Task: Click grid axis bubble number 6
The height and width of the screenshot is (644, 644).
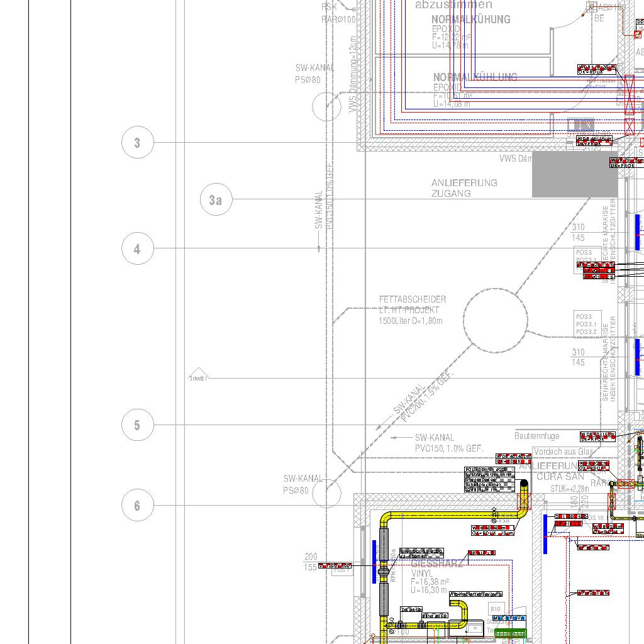Action: pos(138,505)
